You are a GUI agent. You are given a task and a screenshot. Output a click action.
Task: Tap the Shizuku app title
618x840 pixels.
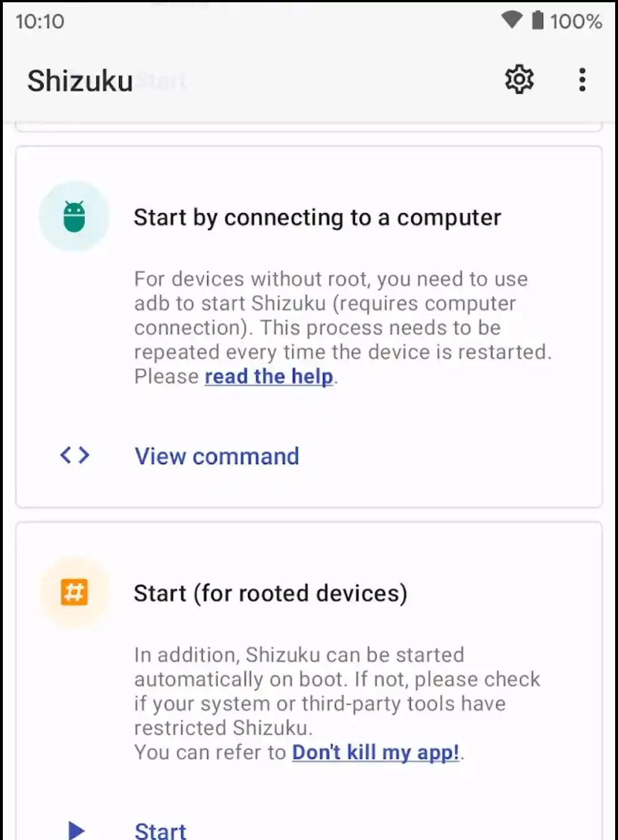click(80, 81)
